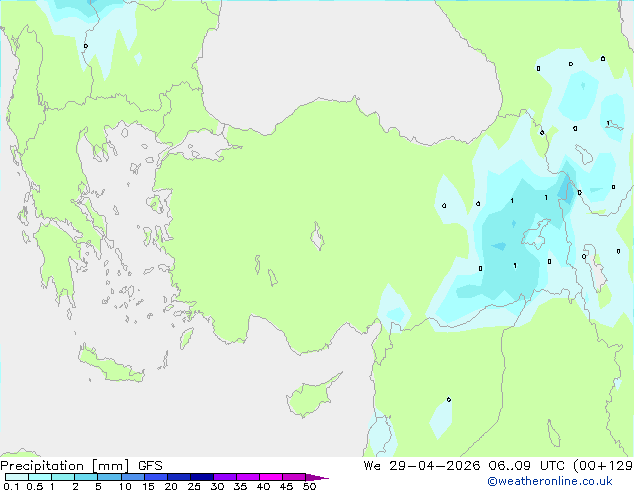Click the above-50 mm legend arrow tip
Image resolution: width=634 pixels, height=490 pixels.
pos(317,477)
